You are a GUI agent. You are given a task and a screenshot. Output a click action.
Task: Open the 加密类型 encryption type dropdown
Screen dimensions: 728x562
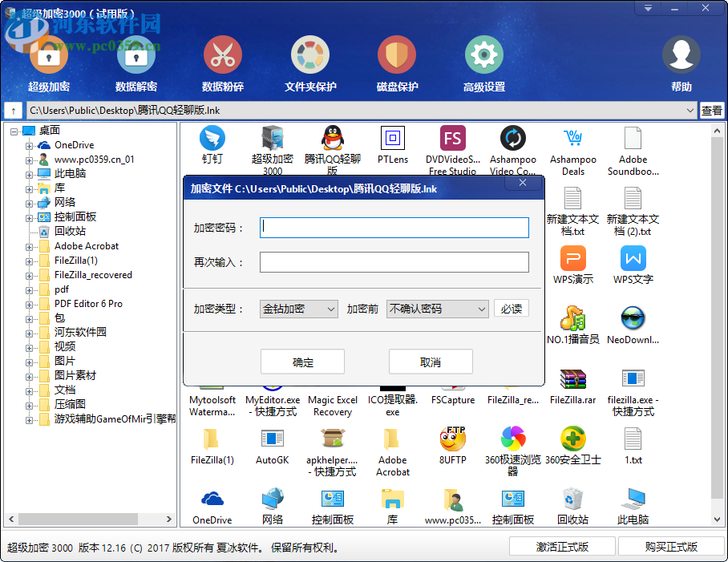pos(297,308)
